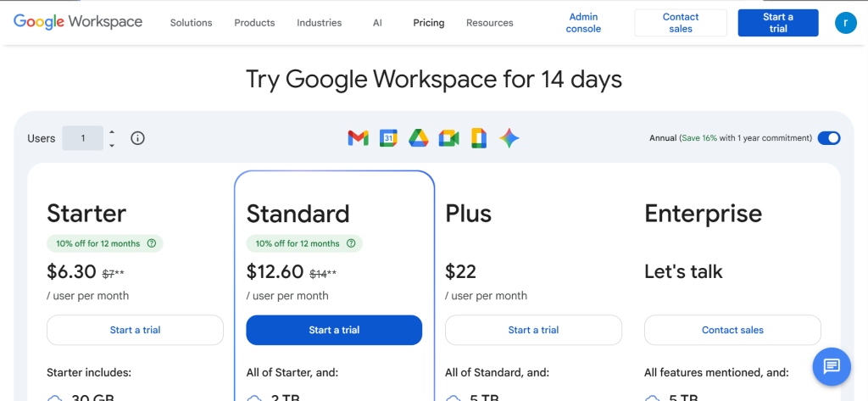Toggle the Annual billing switch
Viewport: 868px width, 401px height.
pos(829,138)
